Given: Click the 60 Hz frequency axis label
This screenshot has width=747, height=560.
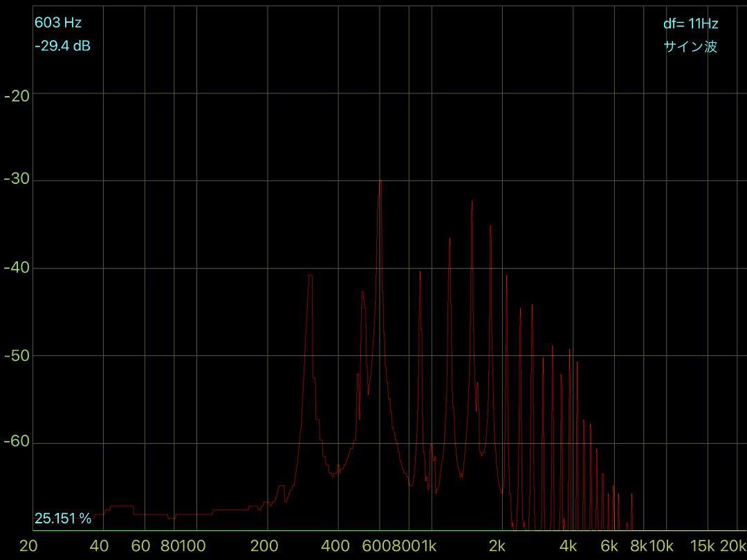Looking at the screenshot, I should (x=140, y=545).
